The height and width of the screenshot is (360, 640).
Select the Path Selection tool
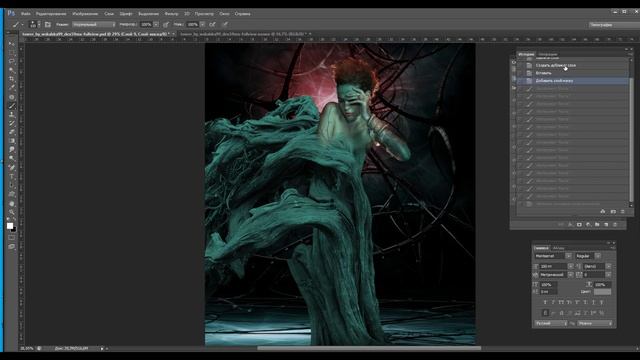pos(12,185)
